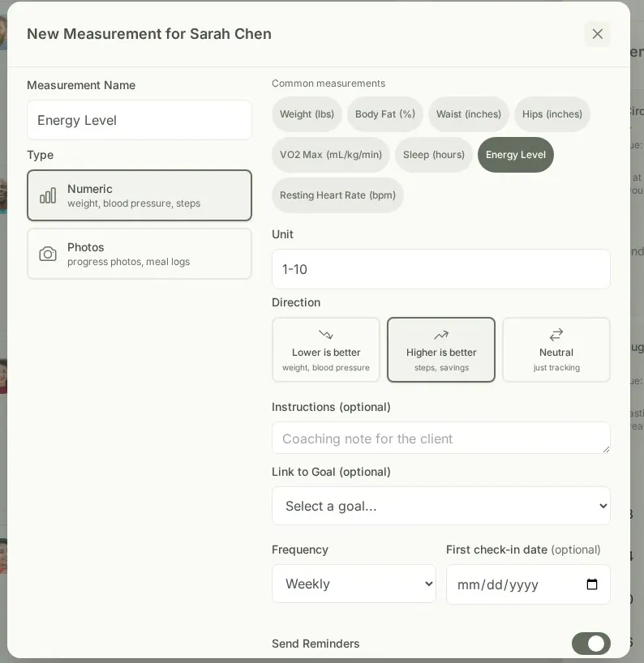The height and width of the screenshot is (663, 644).
Task: Open the Frequency dropdown
Action: (x=354, y=584)
